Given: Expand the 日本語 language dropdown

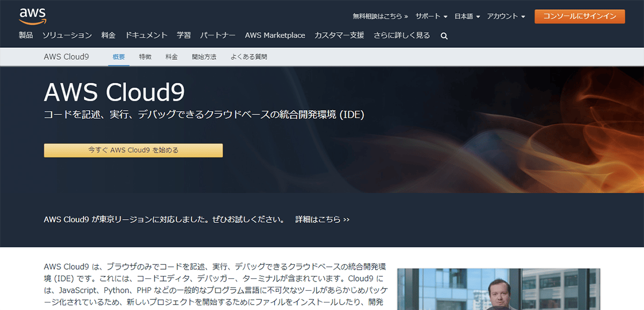Looking at the screenshot, I should (467, 17).
